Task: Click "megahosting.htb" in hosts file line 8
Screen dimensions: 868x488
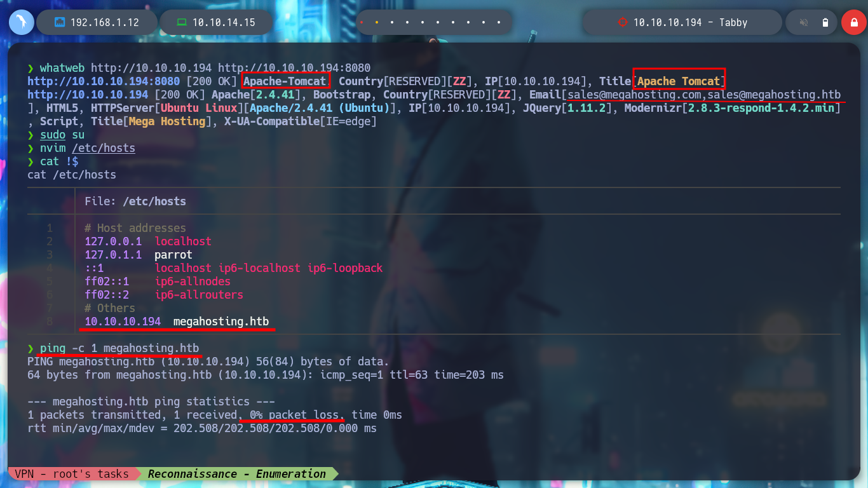Action: click(x=221, y=322)
